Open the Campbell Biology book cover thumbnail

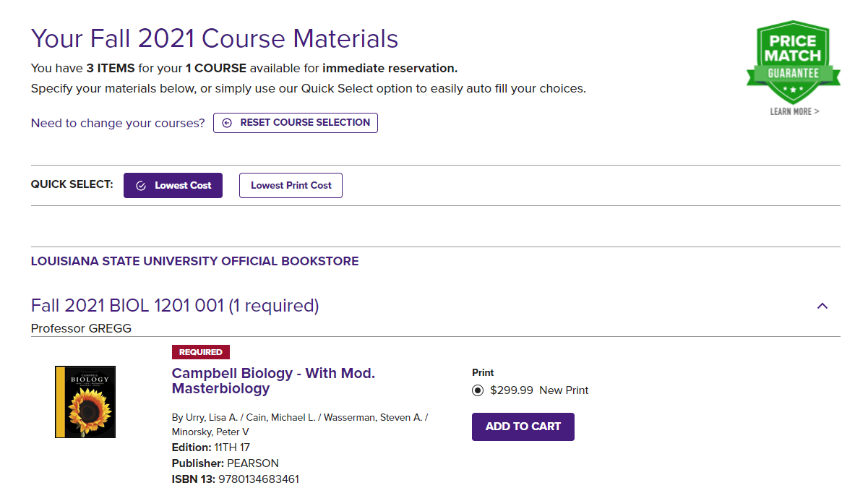(x=85, y=402)
